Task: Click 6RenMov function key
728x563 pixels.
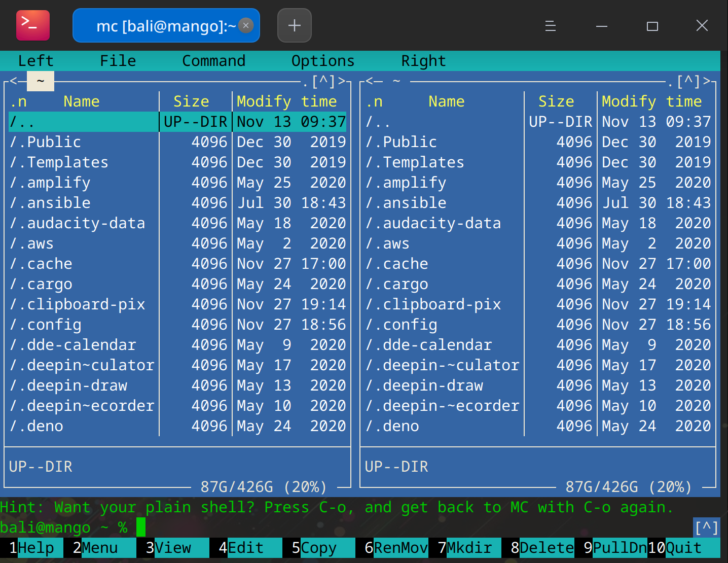Action: tap(392, 548)
